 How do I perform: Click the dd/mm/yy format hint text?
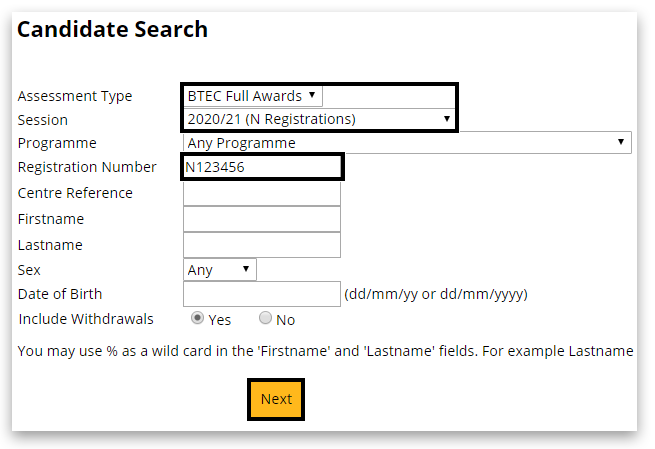tap(436, 294)
